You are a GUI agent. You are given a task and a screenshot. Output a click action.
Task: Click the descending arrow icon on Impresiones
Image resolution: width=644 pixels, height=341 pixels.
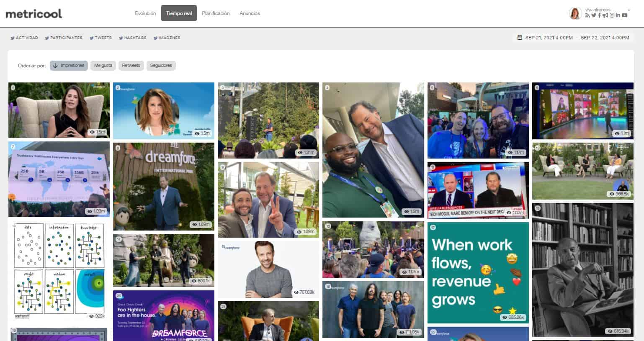[55, 65]
